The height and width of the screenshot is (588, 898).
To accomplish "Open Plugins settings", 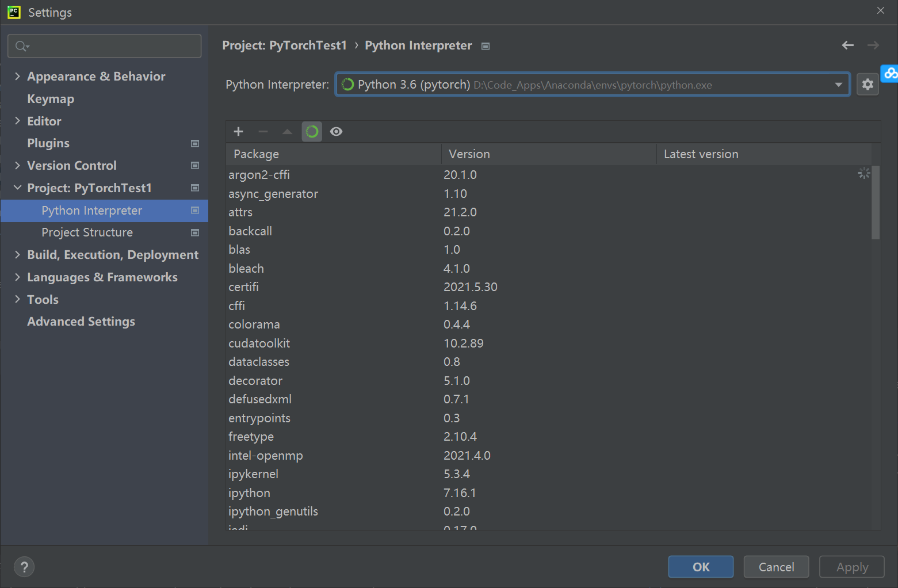I will tap(48, 143).
